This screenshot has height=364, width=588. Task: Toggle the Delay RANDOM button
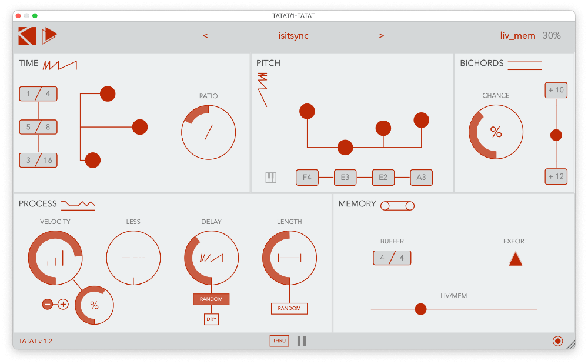(x=211, y=299)
